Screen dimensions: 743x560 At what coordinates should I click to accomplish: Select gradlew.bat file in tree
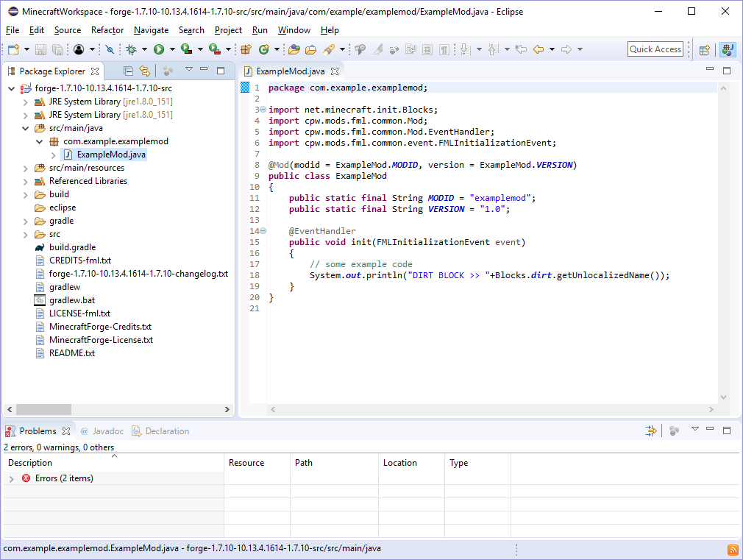pyautogui.click(x=71, y=301)
